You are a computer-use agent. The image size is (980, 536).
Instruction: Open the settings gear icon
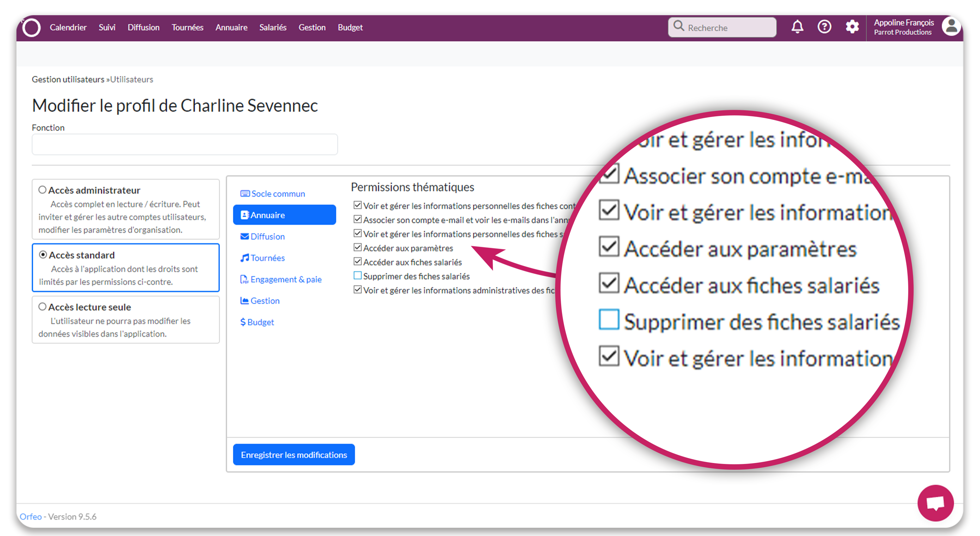point(852,27)
